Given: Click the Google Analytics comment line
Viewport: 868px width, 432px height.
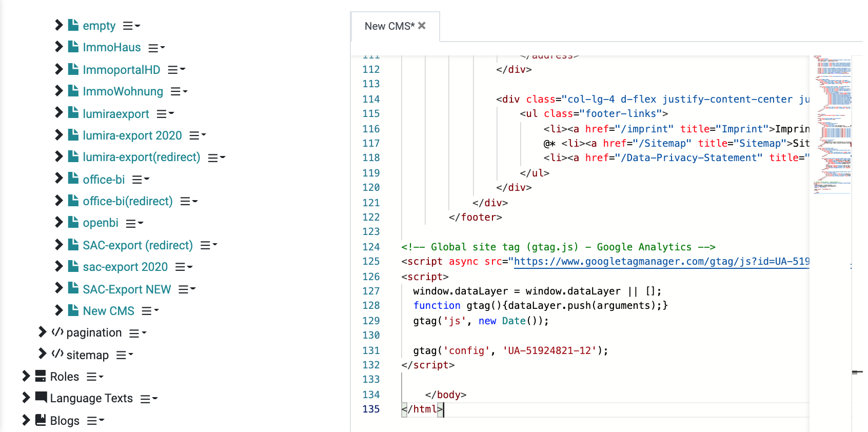Looking at the screenshot, I should click(x=558, y=247).
